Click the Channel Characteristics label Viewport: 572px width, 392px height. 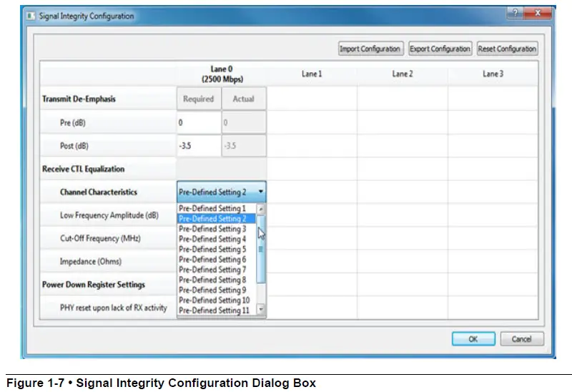pyautogui.click(x=99, y=192)
